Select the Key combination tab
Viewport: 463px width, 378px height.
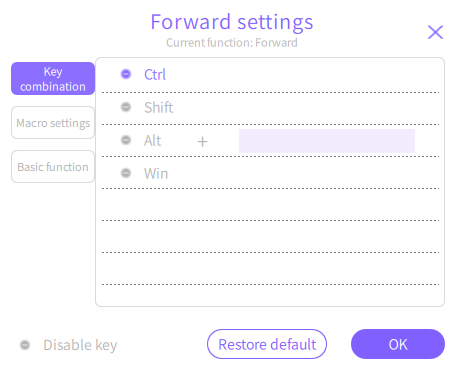pos(53,79)
